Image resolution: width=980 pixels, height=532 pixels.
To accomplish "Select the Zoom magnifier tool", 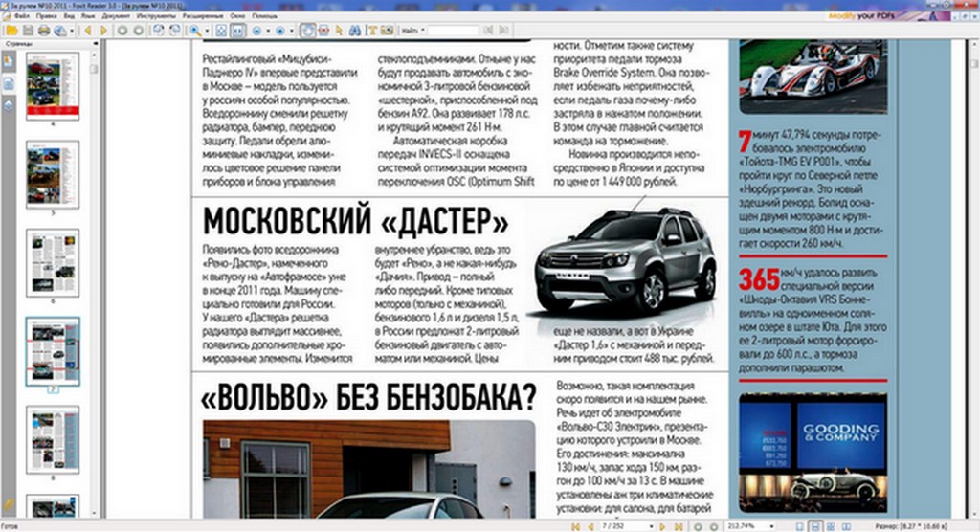I will 195,30.
